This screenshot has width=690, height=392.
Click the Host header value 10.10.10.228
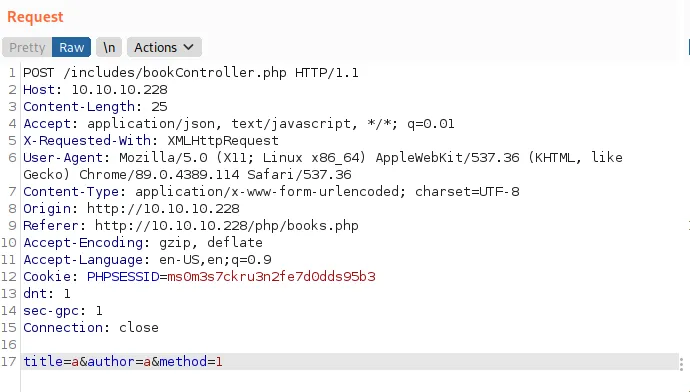coord(119,90)
